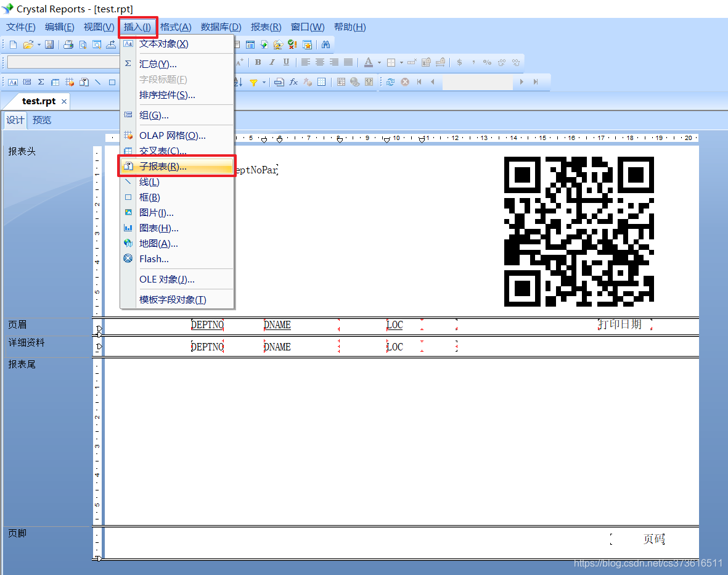Click the 报表头 section label
728x575 pixels.
tap(22, 152)
